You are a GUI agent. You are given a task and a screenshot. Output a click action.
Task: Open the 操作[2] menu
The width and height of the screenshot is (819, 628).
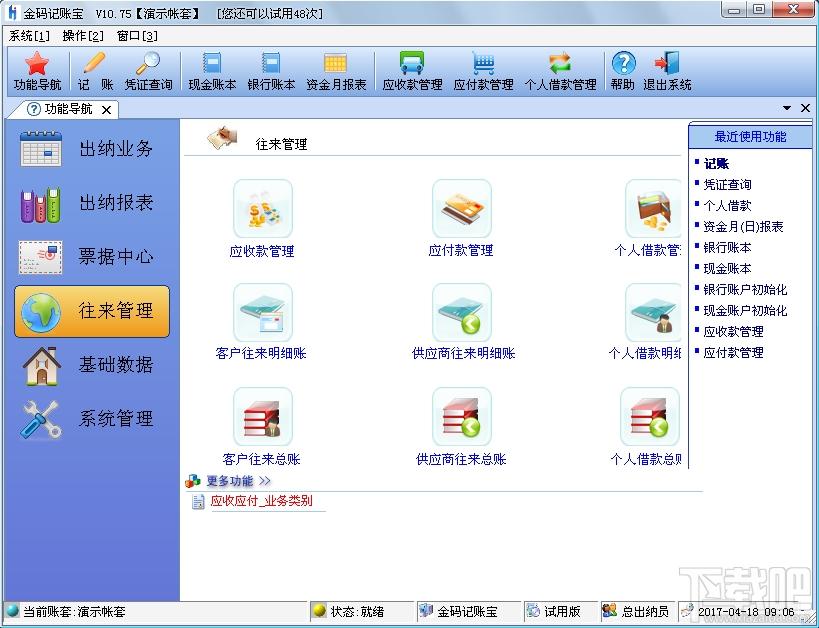tap(83, 36)
